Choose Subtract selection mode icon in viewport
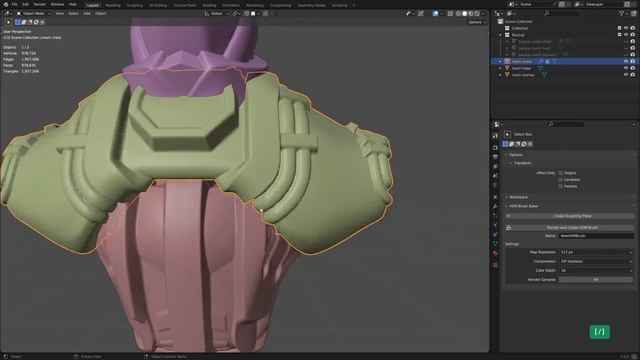640x360 pixels. coord(30,22)
